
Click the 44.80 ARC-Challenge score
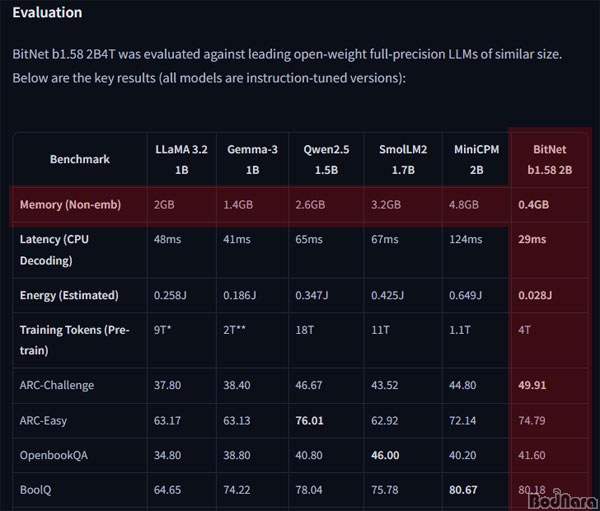tap(463, 385)
